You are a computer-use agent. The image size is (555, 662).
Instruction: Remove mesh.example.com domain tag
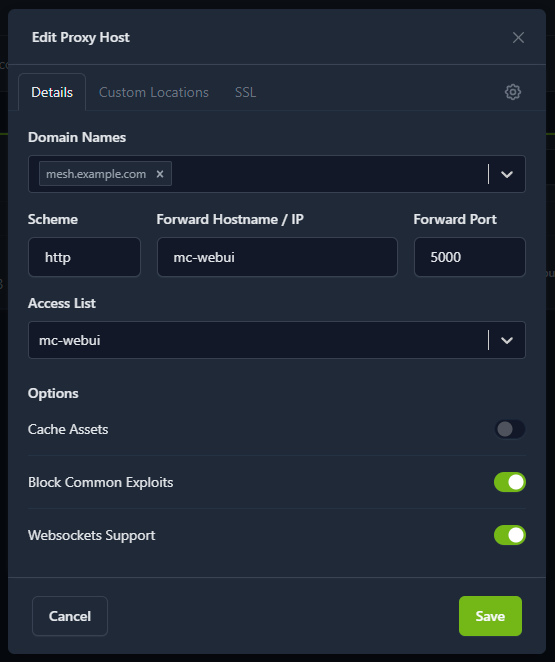[x=160, y=174]
